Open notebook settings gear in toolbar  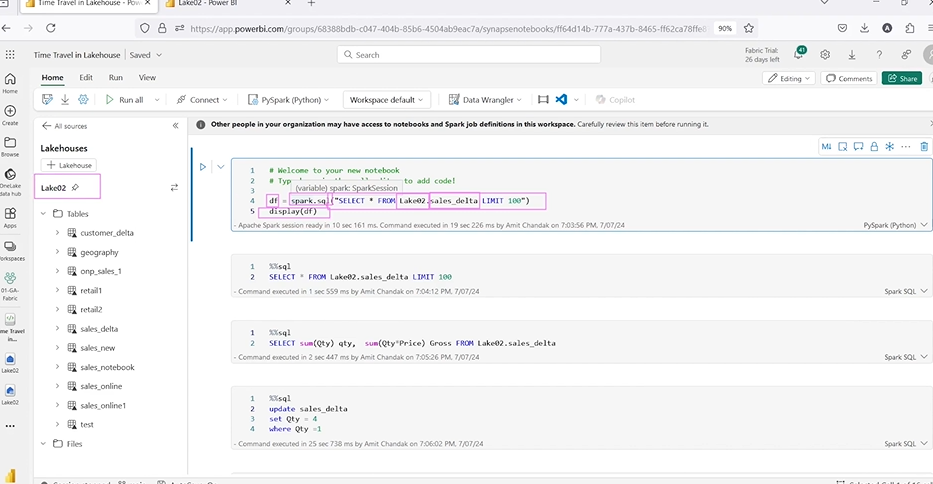click(x=83, y=99)
